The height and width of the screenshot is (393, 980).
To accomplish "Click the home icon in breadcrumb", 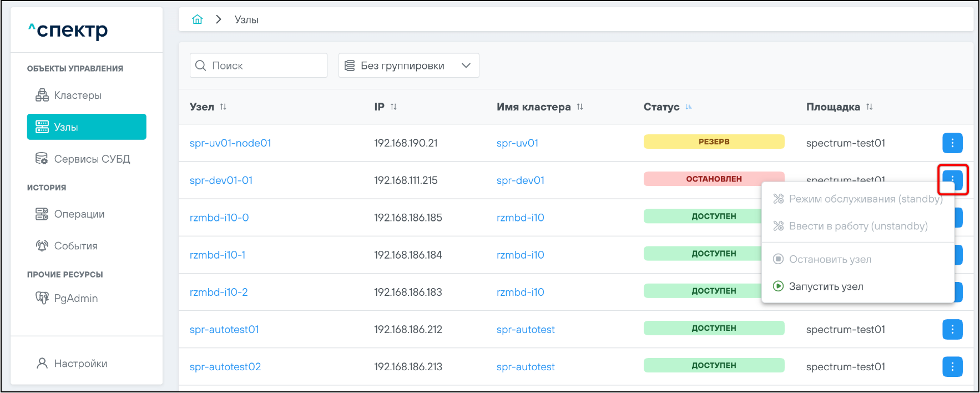I will pyautogui.click(x=197, y=19).
